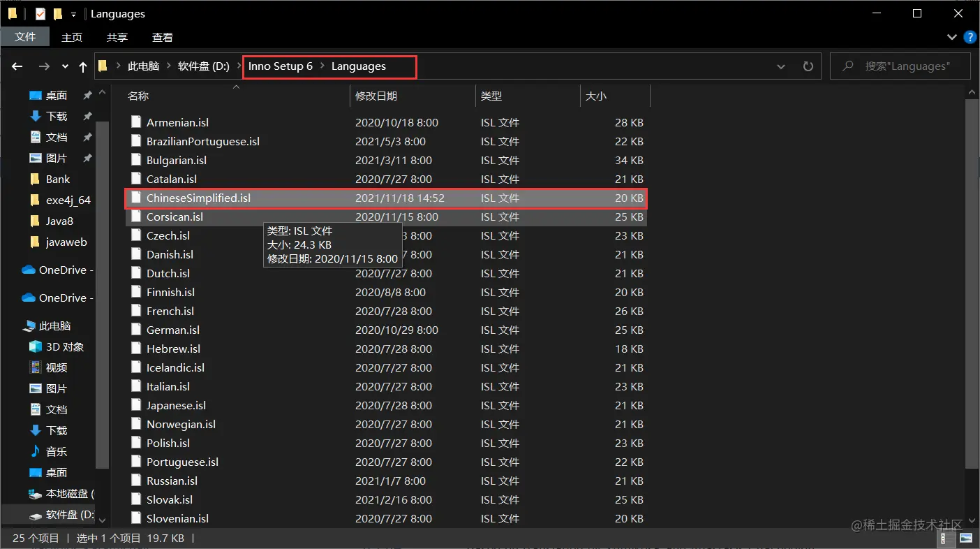Viewport: 980px width, 549px height.
Task: Select the Corsican.isl file icon
Action: click(x=136, y=217)
